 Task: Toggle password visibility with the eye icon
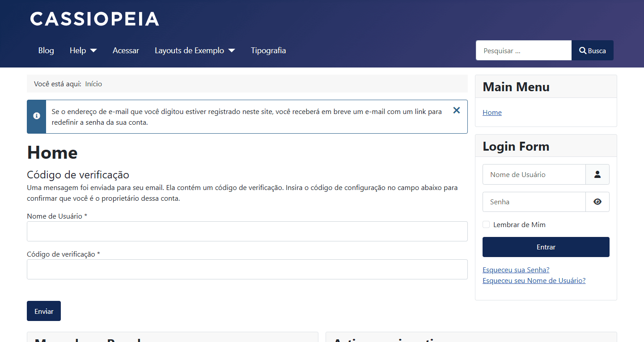tap(597, 202)
